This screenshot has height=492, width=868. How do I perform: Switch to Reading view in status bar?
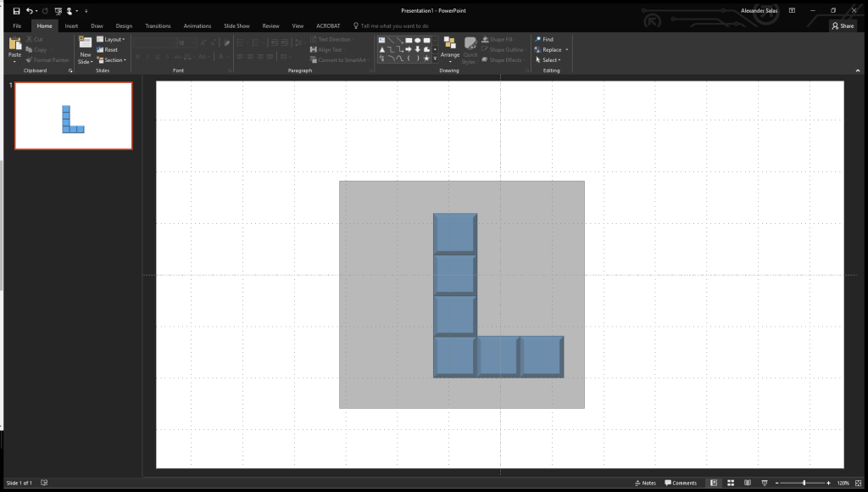click(748, 483)
